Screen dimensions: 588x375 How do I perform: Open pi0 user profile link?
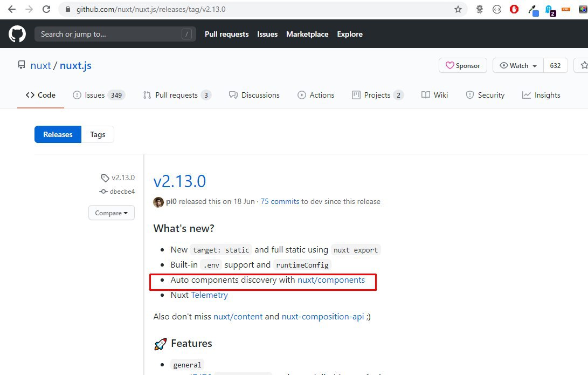click(171, 202)
